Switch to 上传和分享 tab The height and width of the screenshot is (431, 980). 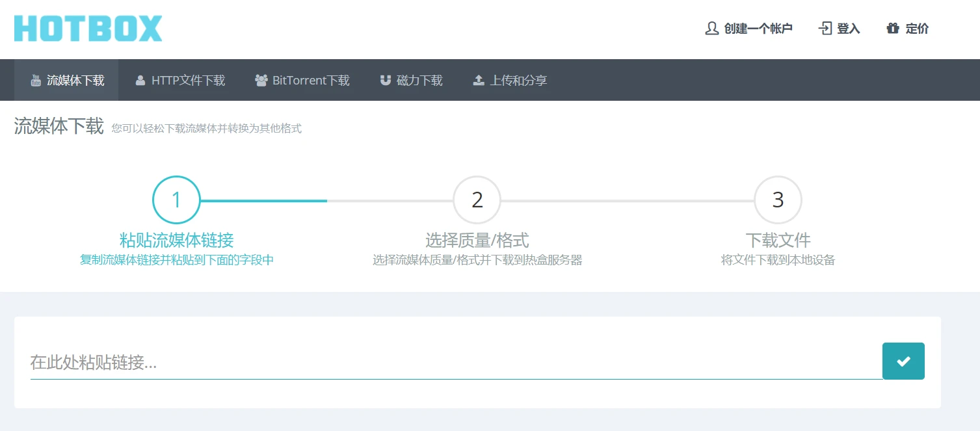[510, 80]
